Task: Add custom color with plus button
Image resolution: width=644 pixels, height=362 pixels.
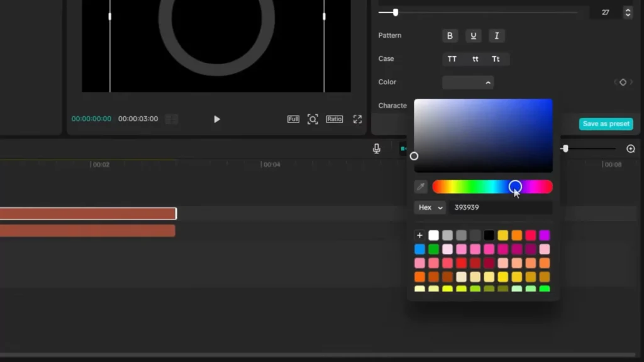Action: (419, 235)
